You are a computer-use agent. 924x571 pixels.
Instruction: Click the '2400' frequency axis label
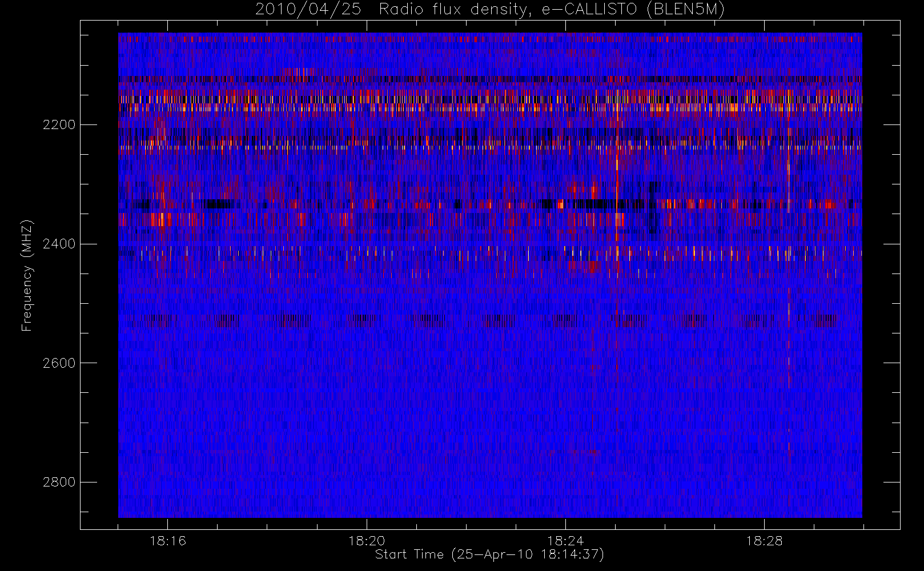59,244
